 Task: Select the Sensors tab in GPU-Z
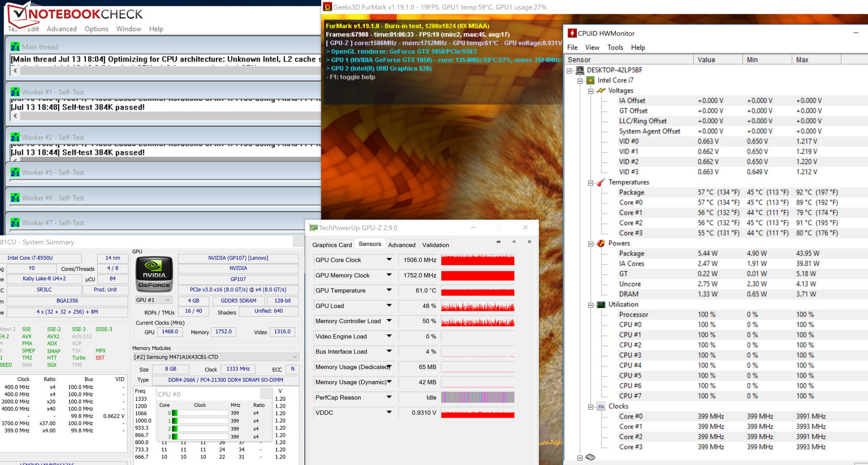(x=370, y=244)
